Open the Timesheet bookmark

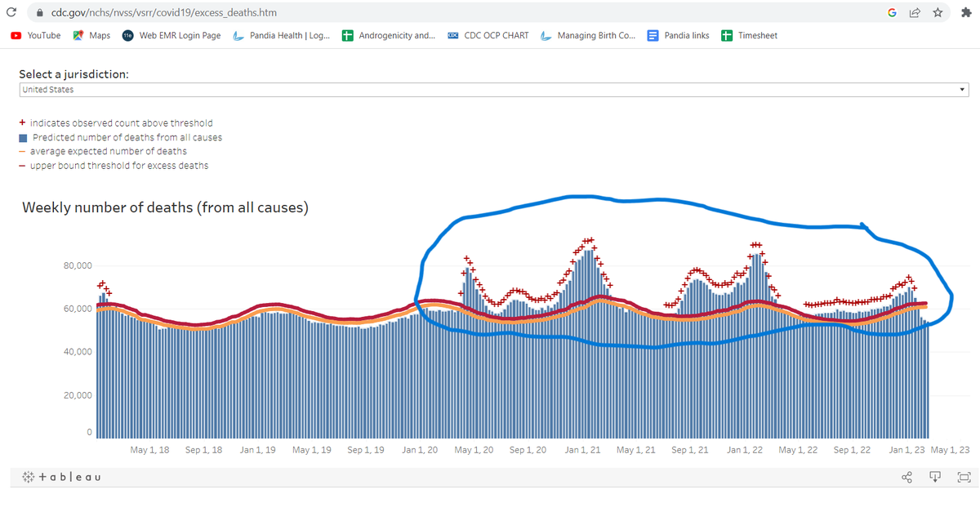point(751,36)
